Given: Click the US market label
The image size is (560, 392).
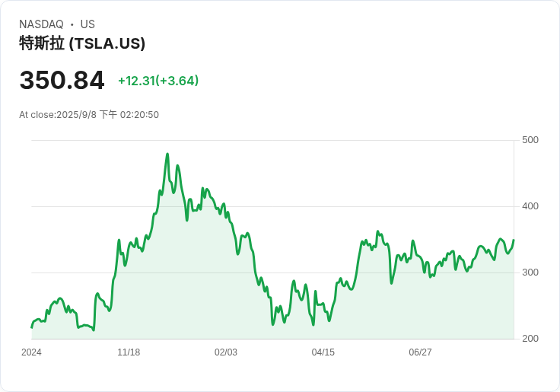Looking at the screenshot, I should coord(87,24).
